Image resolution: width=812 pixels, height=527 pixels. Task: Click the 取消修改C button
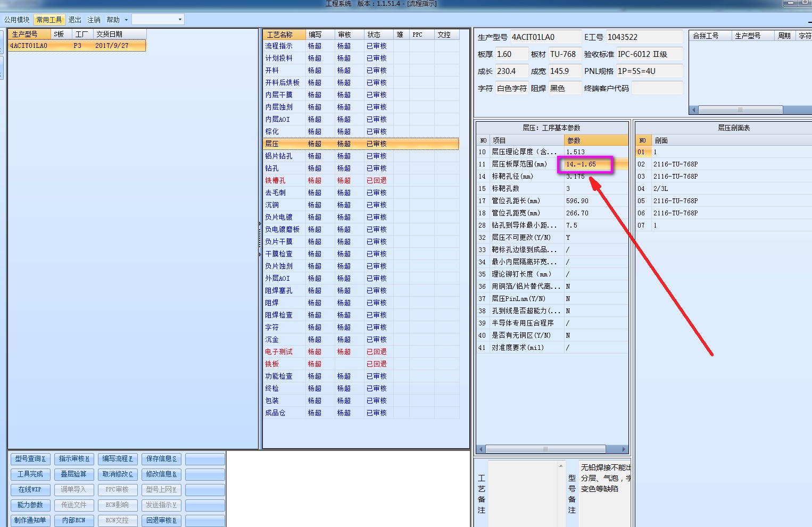(x=118, y=474)
